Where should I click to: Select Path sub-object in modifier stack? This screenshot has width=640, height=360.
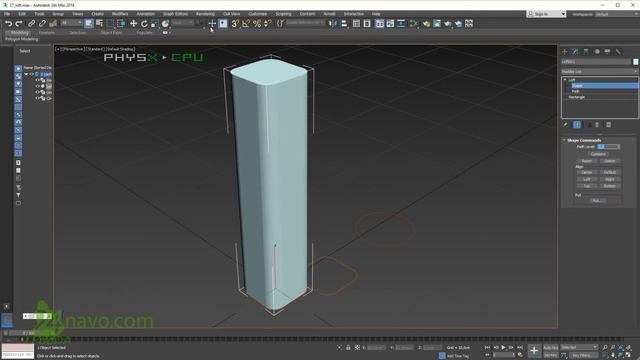pos(576,91)
